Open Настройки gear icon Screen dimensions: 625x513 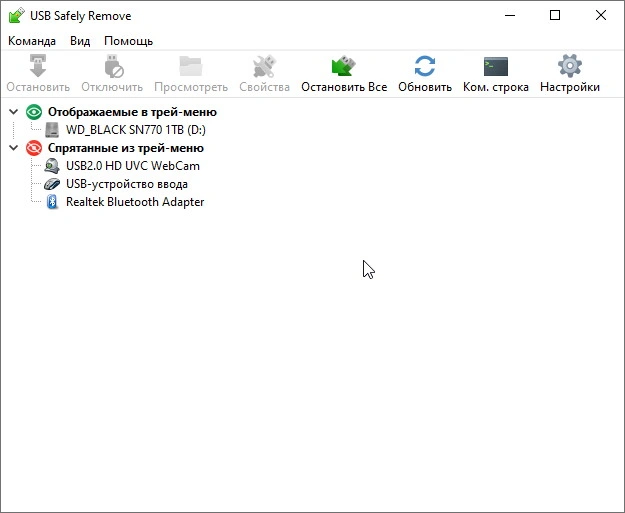[569, 67]
